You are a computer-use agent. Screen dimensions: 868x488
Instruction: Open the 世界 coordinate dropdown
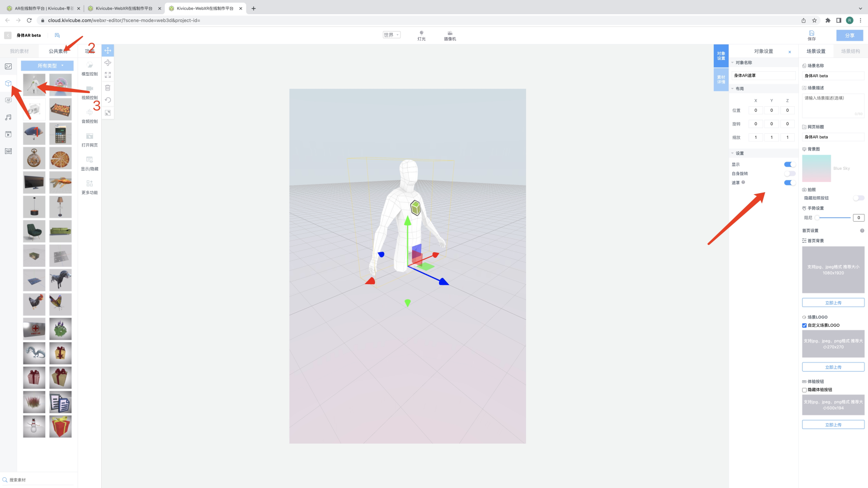click(391, 35)
